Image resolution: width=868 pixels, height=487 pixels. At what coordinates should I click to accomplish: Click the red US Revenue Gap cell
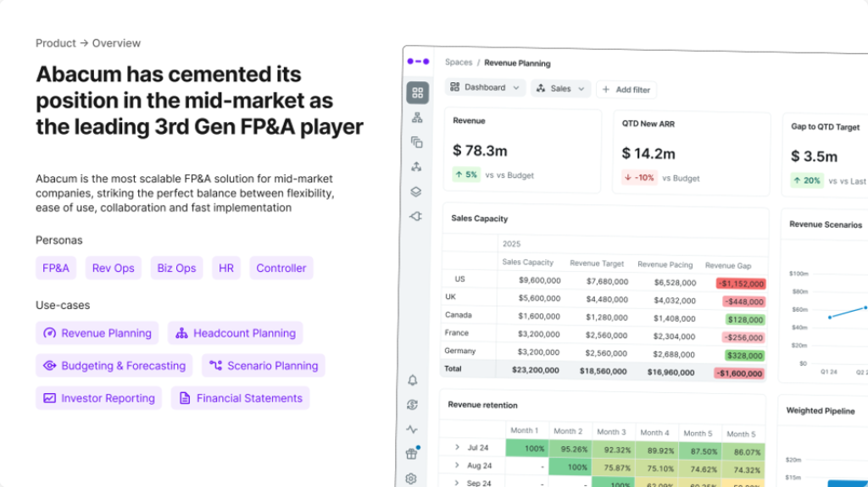(740, 284)
